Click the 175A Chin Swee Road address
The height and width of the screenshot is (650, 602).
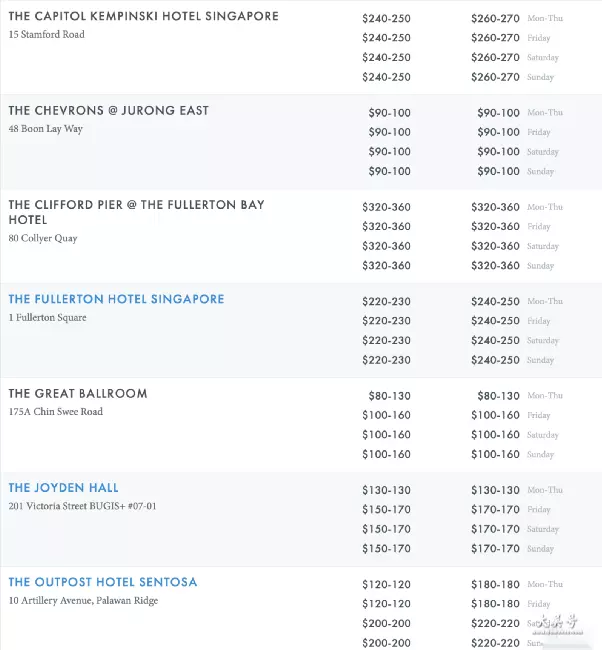pos(56,412)
